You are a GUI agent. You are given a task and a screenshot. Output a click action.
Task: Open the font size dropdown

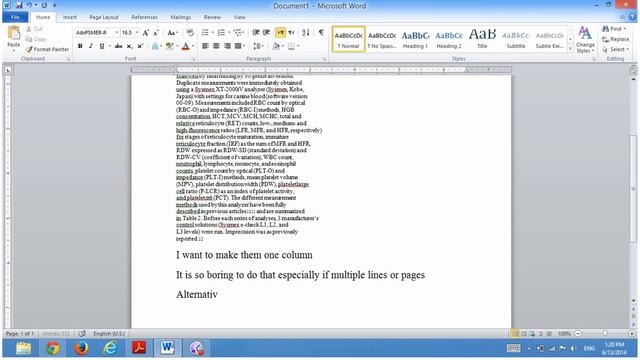point(137,33)
